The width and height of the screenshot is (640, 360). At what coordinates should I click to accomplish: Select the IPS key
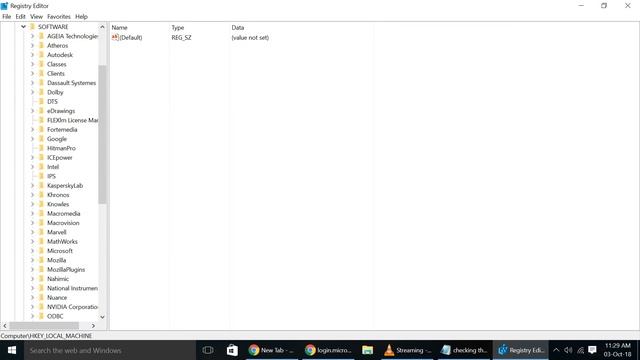point(51,176)
